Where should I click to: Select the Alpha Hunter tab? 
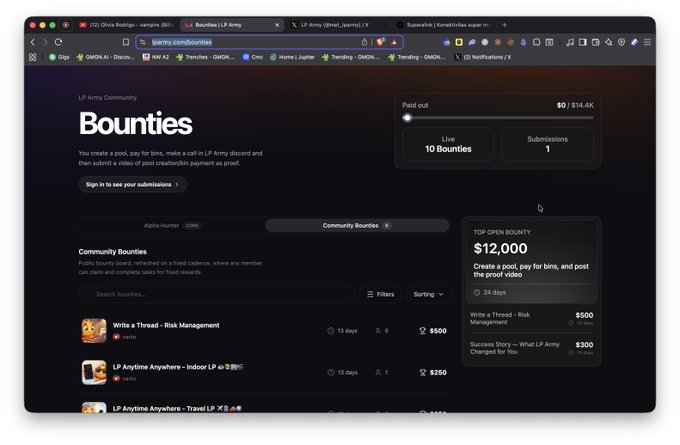[x=172, y=226]
